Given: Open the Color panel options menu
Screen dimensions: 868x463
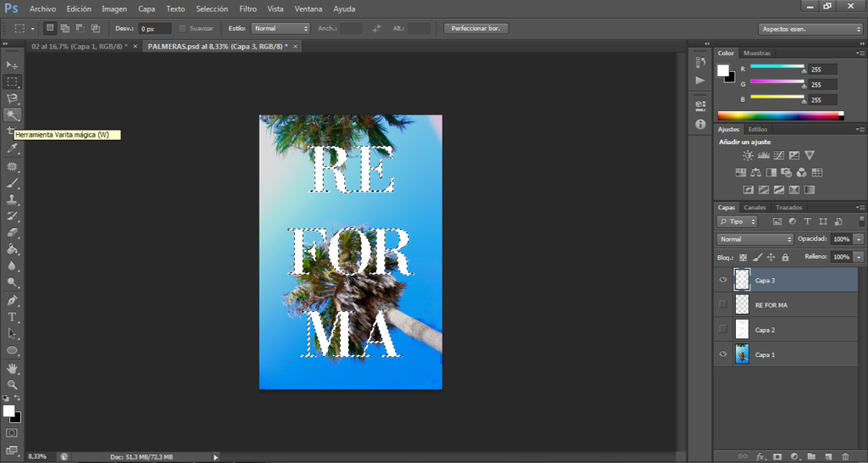Looking at the screenshot, I should [860, 53].
